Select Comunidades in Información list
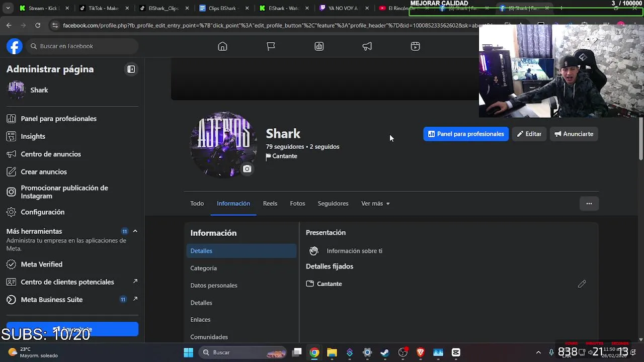This screenshot has width=644, height=362. (242, 337)
